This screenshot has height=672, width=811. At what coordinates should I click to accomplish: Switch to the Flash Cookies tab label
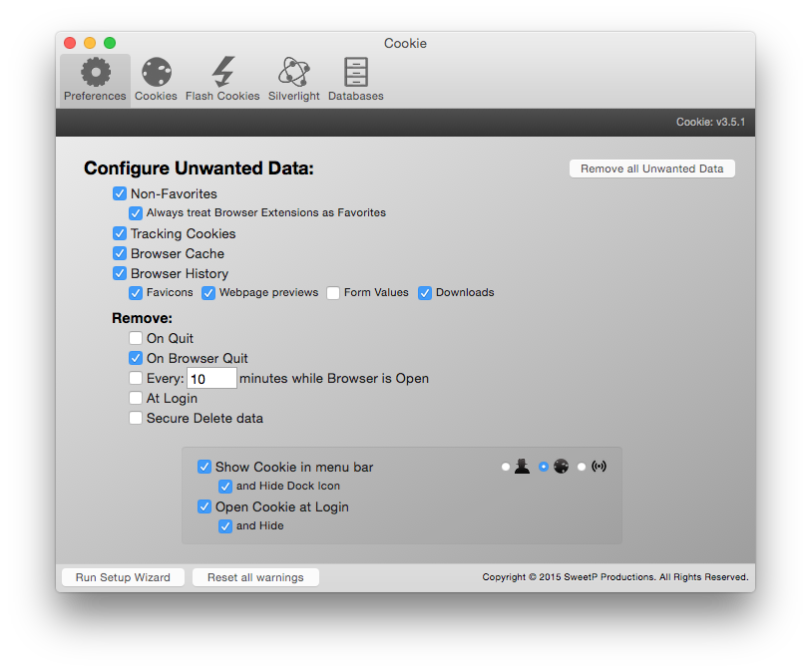(x=222, y=96)
